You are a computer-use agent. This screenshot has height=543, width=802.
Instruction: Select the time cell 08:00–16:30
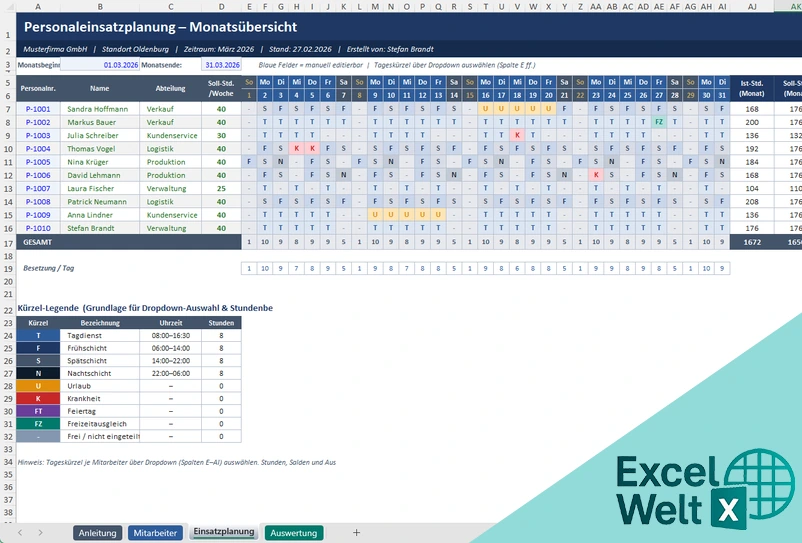coord(170,336)
